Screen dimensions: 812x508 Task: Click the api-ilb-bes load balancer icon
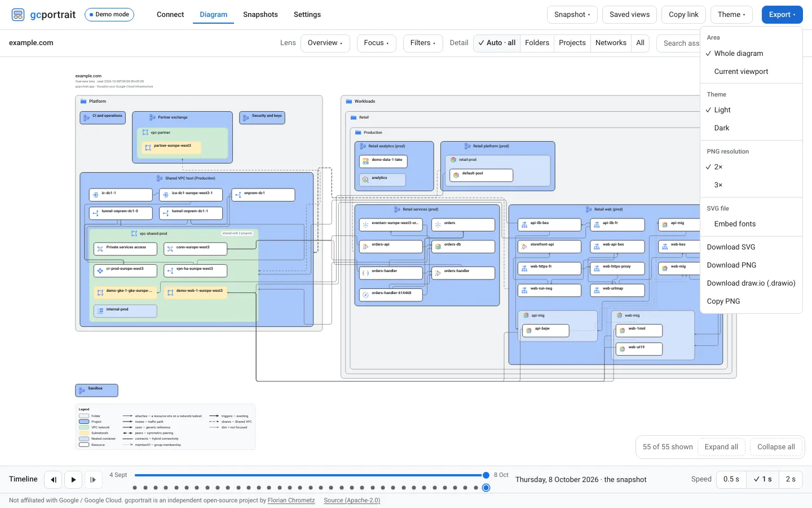click(524, 225)
